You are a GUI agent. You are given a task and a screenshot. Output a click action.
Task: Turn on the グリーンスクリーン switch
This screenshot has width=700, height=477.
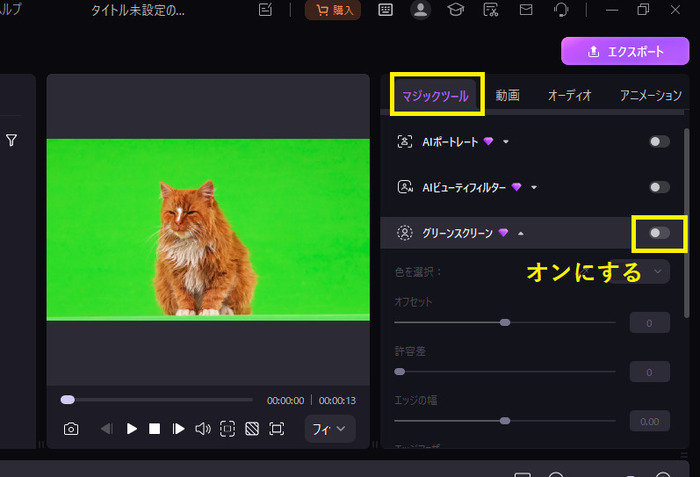(659, 233)
